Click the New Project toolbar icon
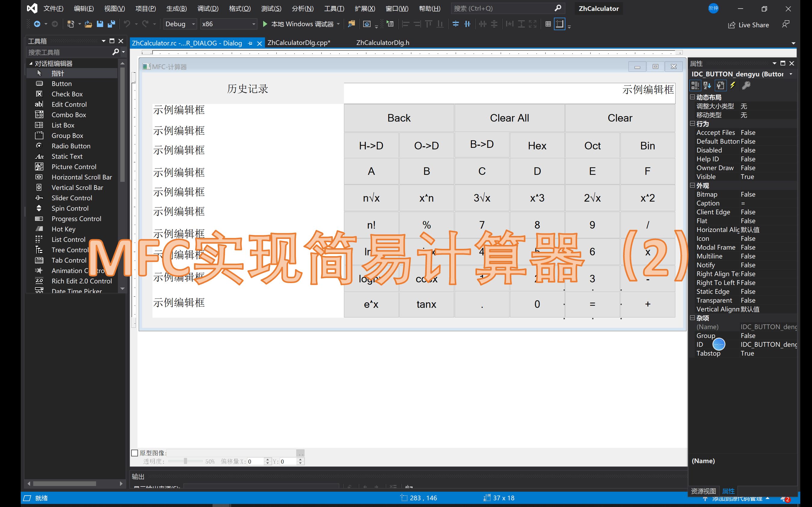The image size is (812, 507). (70, 24)
